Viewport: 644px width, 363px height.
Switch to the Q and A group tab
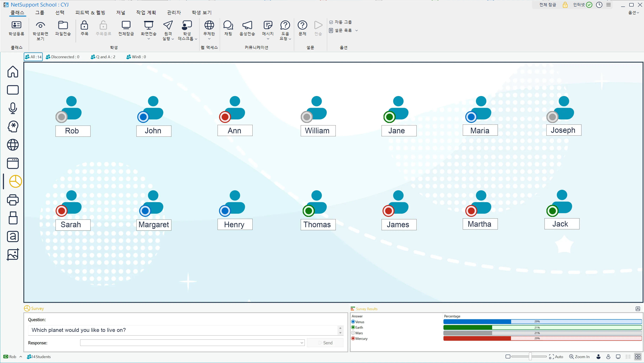[103, 57]
